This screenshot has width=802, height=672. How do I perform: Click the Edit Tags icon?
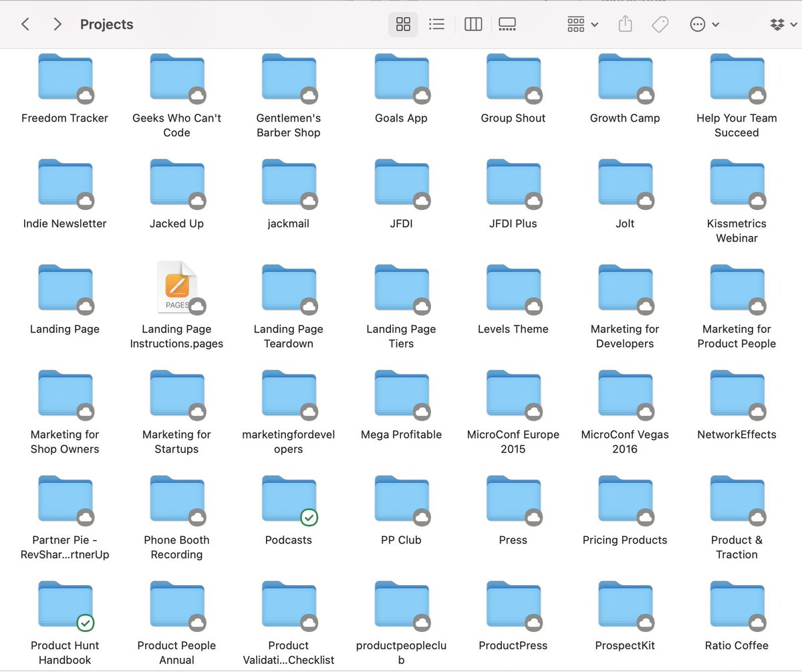660,25
